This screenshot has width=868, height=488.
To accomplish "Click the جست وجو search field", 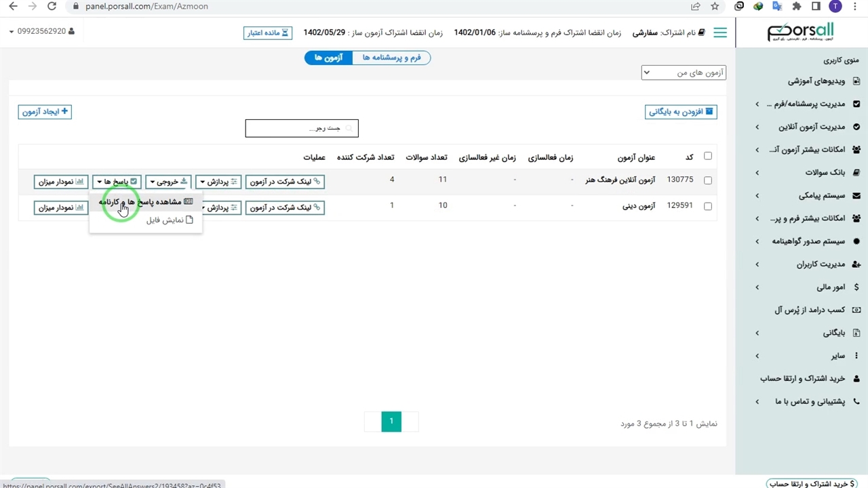I will coord(302,128).
